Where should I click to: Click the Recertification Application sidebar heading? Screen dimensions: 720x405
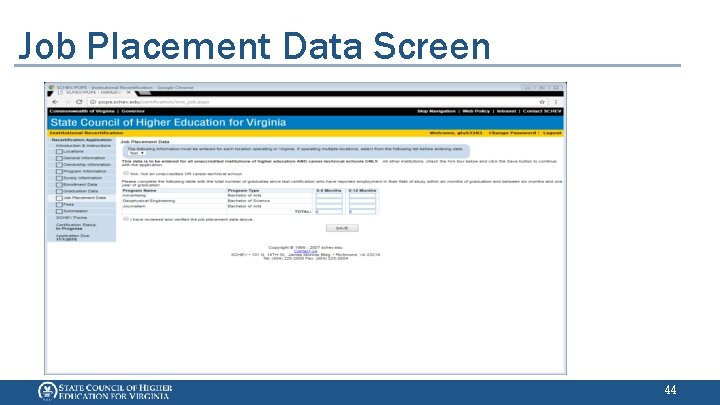tap(81, 140)
